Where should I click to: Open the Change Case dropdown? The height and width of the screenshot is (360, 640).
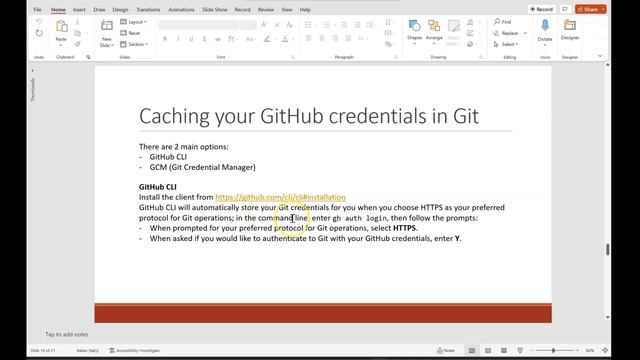pos(250,39)
